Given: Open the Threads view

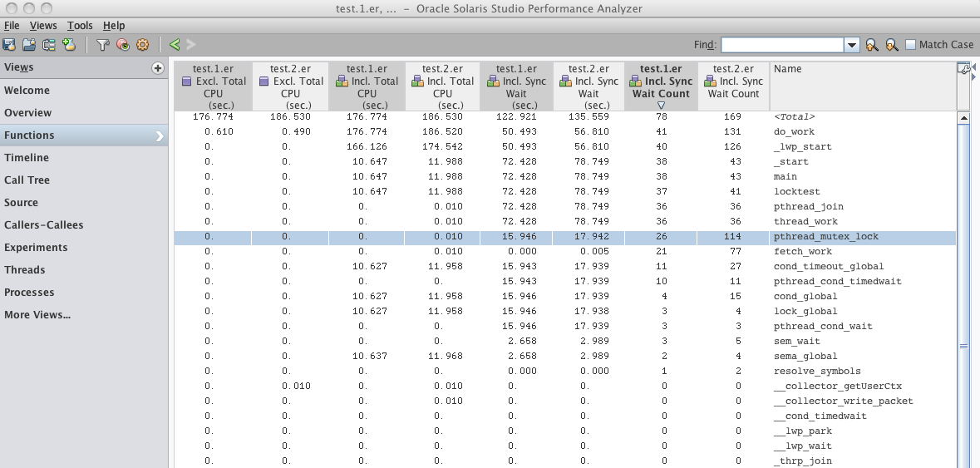Looking at the screenshot, I should 84,270.
